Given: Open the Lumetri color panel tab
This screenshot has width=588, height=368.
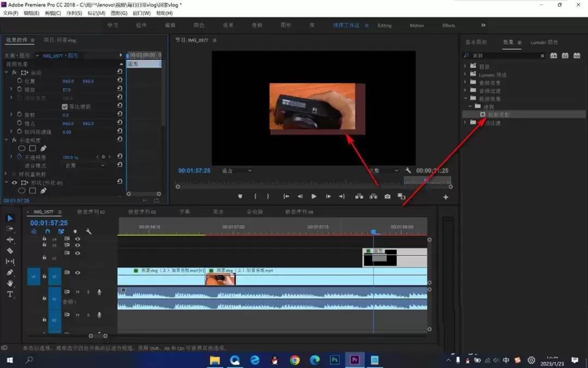Looking at the screenshot, I should [544, 43].
